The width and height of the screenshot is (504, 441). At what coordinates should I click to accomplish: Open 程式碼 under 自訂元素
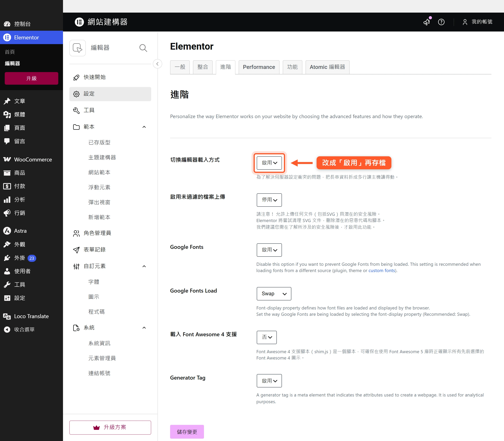pos(96,312)
